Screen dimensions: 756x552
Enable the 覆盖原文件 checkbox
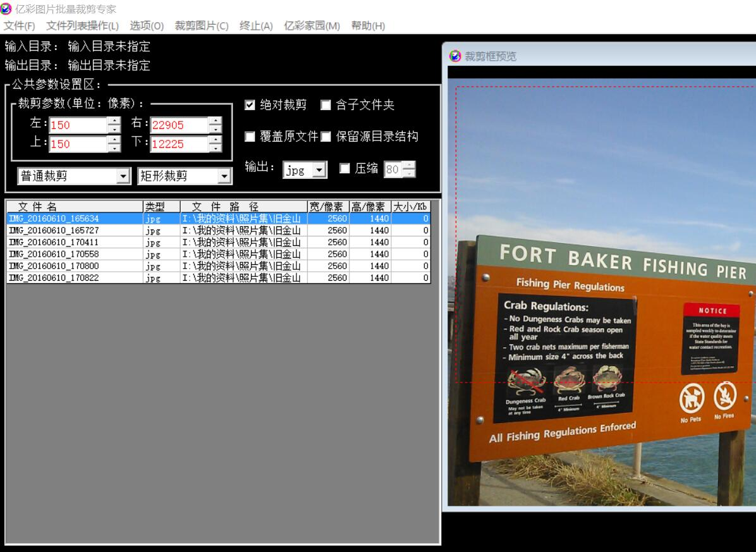(x=250, y=137)
